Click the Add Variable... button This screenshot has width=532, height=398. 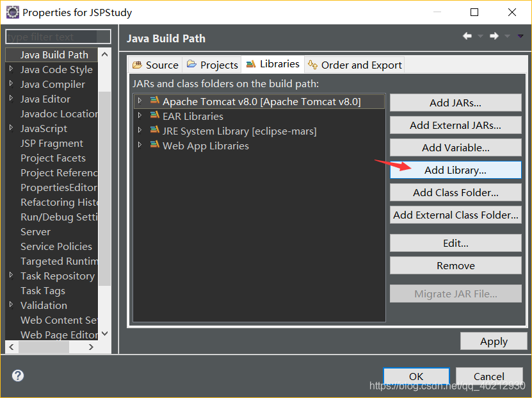pyautogui.click(x=455, y=147)
